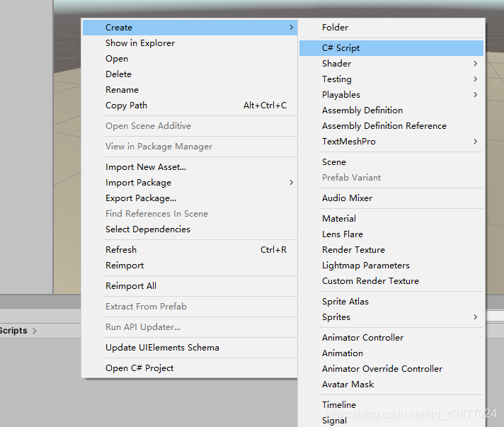Choose Update UIElements Schema
The width and height of the screenshot is (504, 427).
(x=190, y=348)
